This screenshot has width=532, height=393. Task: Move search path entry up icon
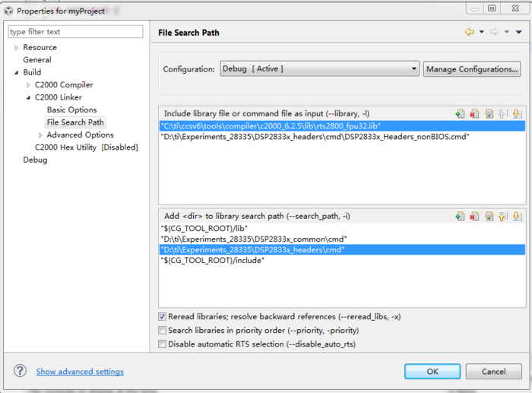pos(502,216)
